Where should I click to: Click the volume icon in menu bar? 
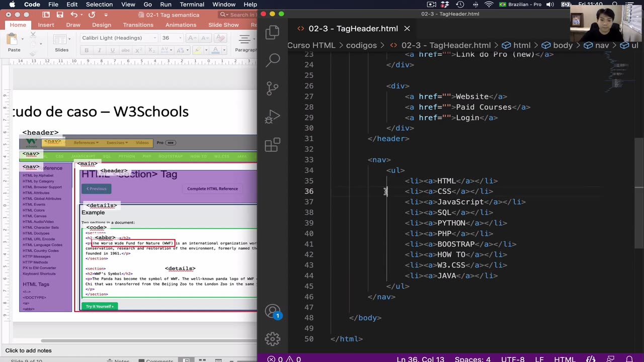(550, 5)
